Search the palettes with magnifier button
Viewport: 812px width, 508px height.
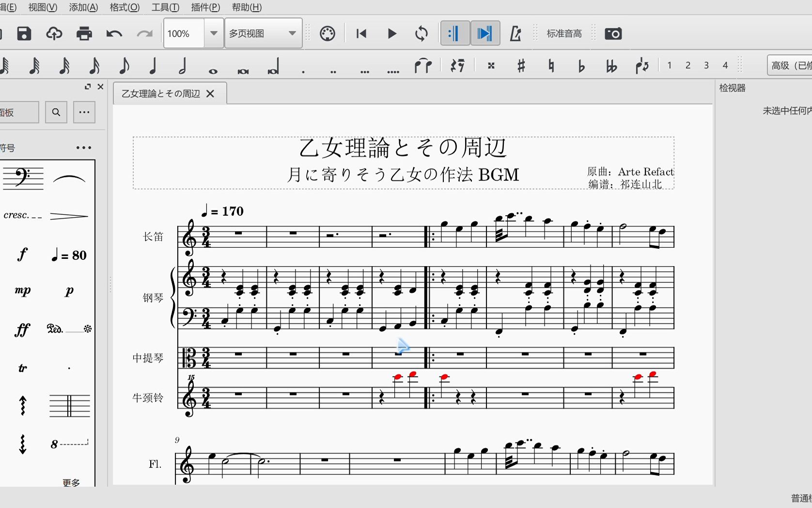(x=56, y=112)
